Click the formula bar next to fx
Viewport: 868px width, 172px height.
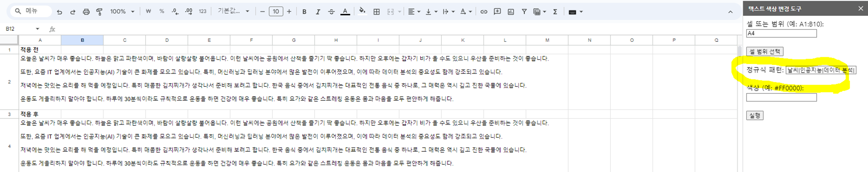pos(398,29)
